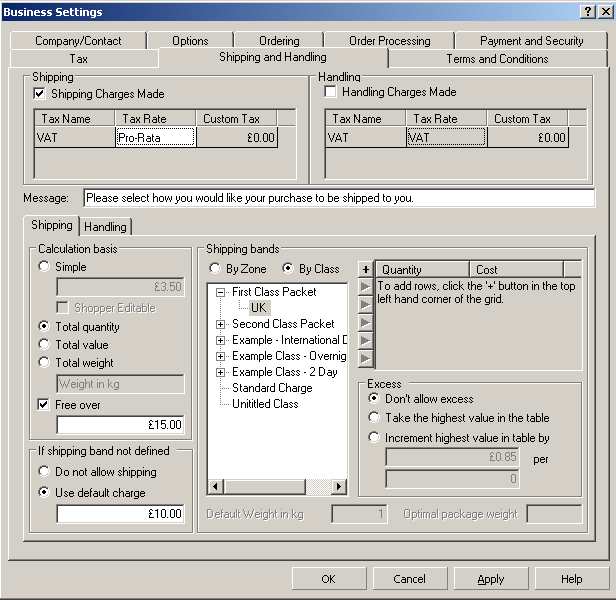Viewport: 616px width, 600px height.
Task: Choose By Zone shipping bands option
Action: click(215, 269)
